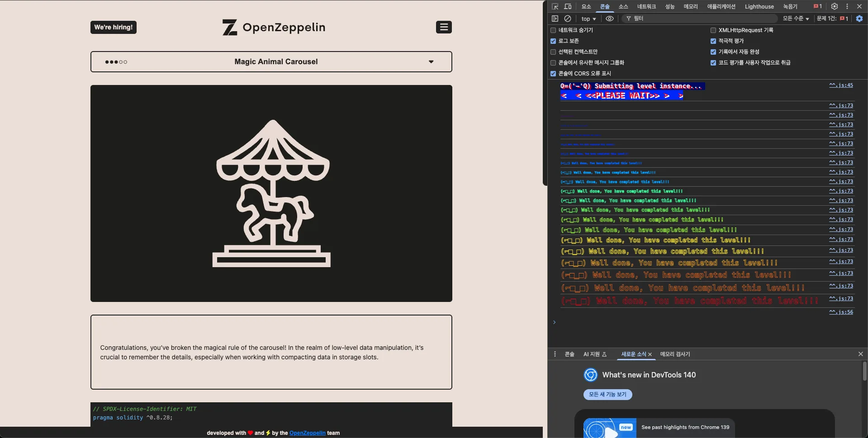Open the Chrome 139 highlights thumbnail
This screenshot has width=868, height=438.
[x=610, y=428]
